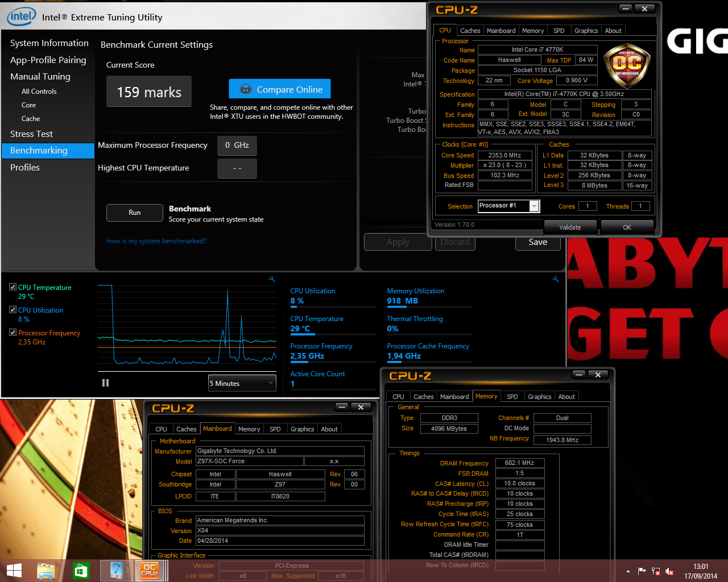Close the CPU-Z Mainboard window
Viewport: 728px width, 582px height.
(x=361, y=407)
